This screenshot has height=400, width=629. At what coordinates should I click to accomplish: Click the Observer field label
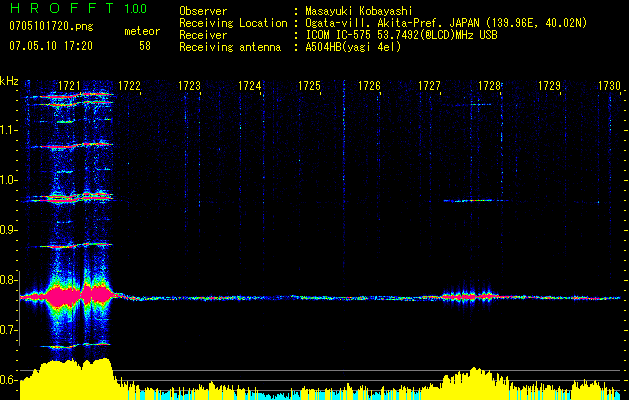point(203,11)
